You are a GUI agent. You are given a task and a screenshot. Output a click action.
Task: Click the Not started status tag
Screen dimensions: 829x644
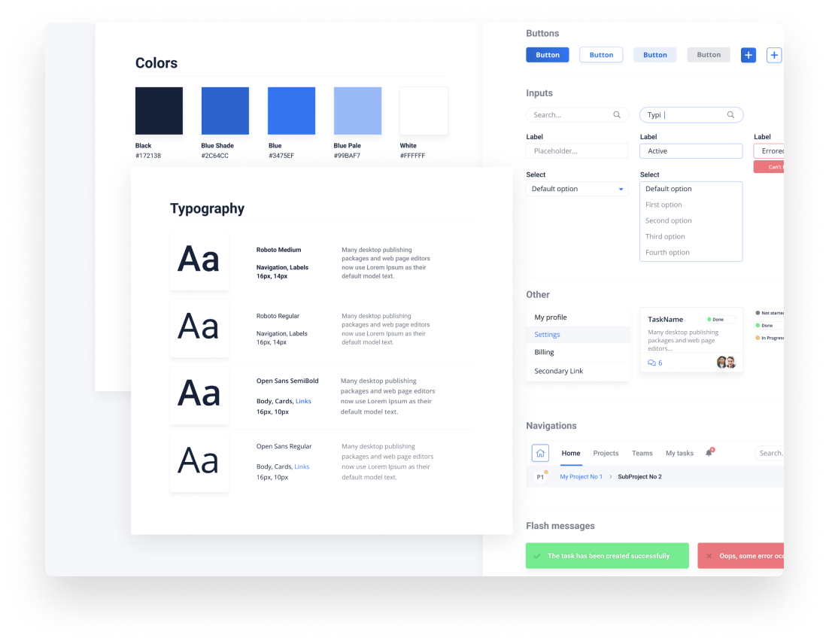point(770,313)
